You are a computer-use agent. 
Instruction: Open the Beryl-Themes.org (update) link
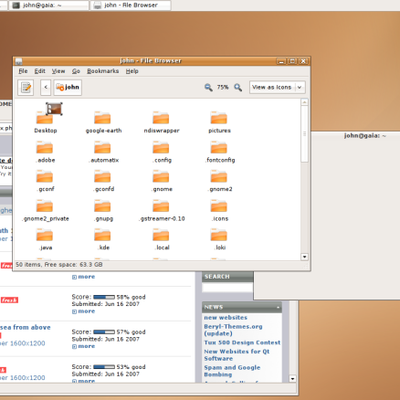(x=233, y=330)
